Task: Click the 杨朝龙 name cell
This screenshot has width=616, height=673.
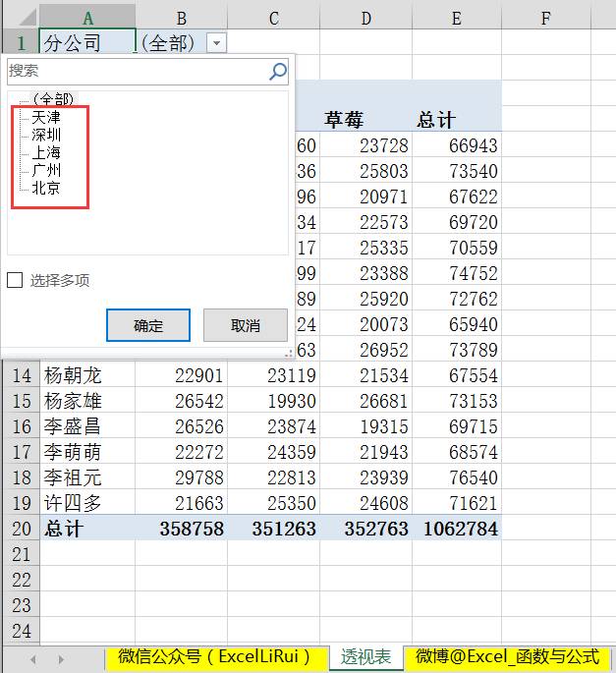Action: coord(87,375)
